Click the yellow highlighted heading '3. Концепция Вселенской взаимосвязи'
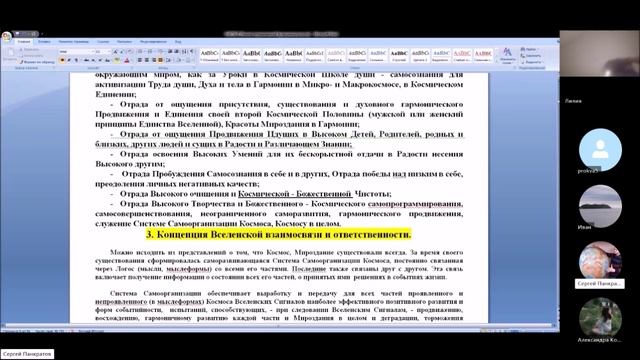 [x=278, y=234]
